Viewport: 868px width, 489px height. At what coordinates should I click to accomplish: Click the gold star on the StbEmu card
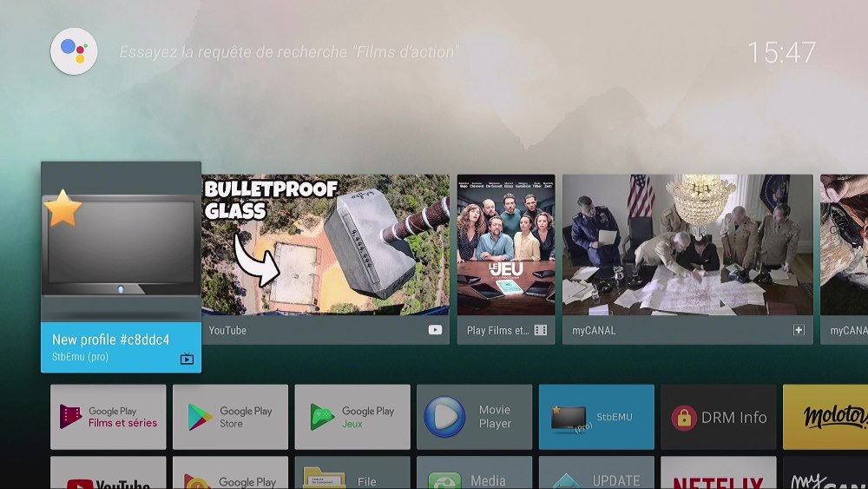coord(62,208)
